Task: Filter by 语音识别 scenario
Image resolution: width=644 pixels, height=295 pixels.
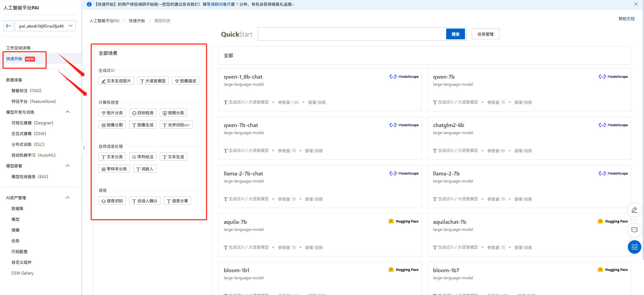Action: (112, 201)
